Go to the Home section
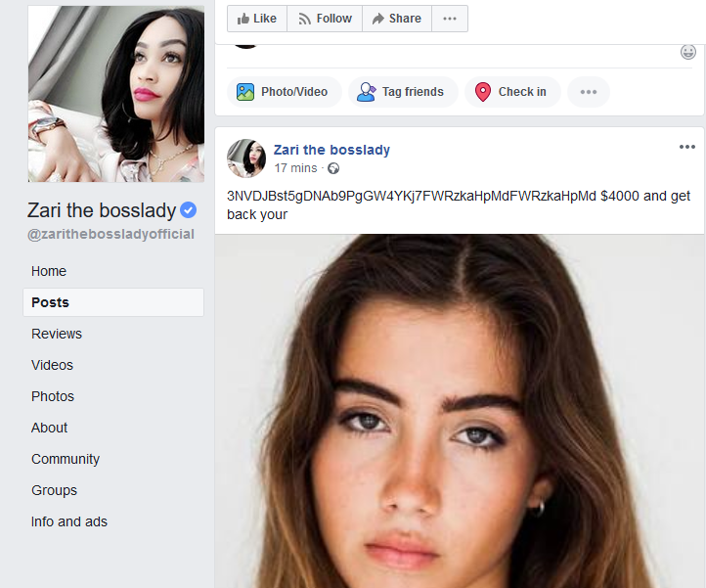The width and height of the screenshot is (706, 588). click(x=49, y=271)
